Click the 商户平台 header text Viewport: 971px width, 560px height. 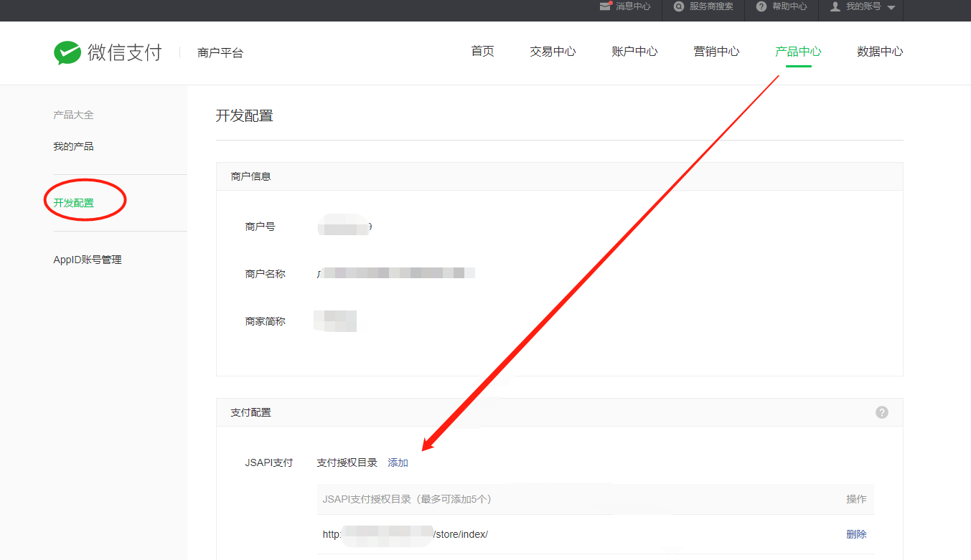coord(220,53)
